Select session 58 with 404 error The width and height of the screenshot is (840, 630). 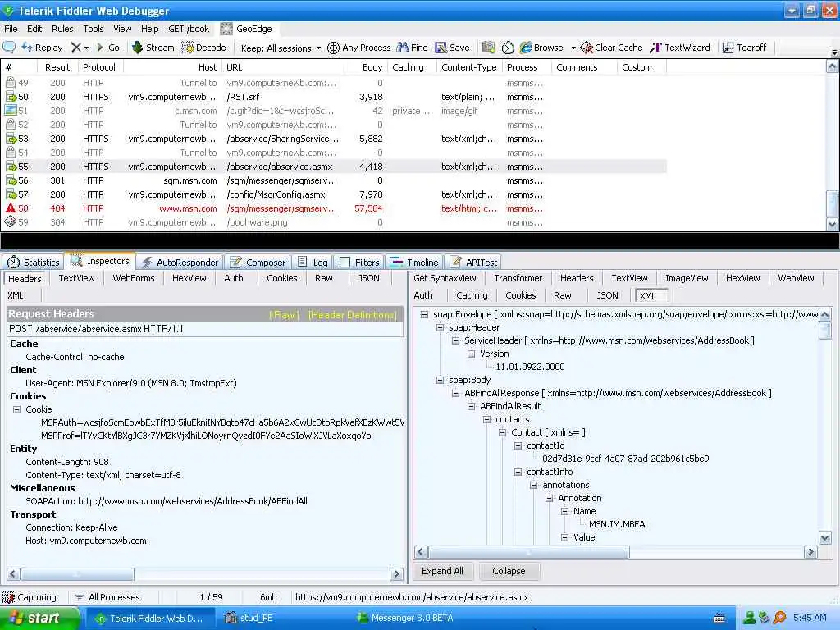click(336, 208)
